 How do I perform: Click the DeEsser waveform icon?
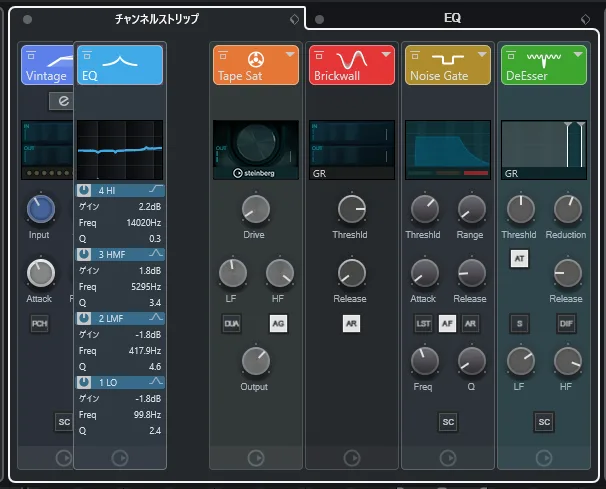coord(544,59)
